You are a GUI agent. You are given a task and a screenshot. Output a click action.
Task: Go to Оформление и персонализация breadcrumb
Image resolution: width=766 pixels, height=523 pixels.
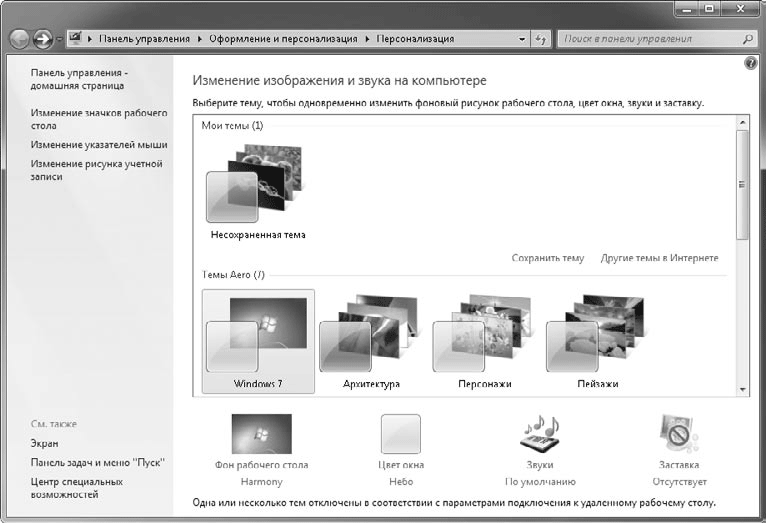tap(283, 39)
